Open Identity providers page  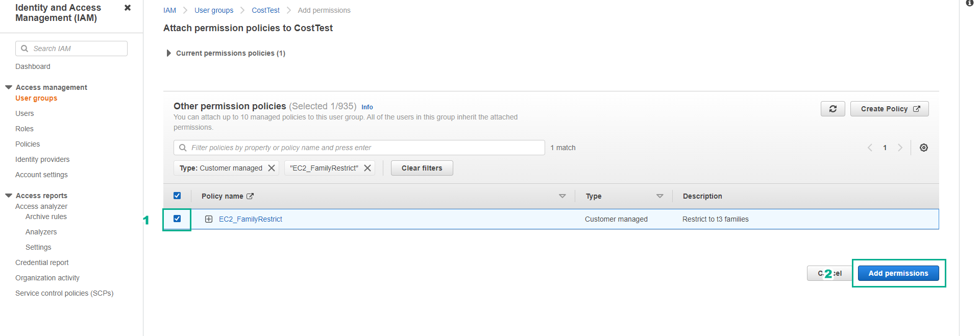(x=42, y=159)
